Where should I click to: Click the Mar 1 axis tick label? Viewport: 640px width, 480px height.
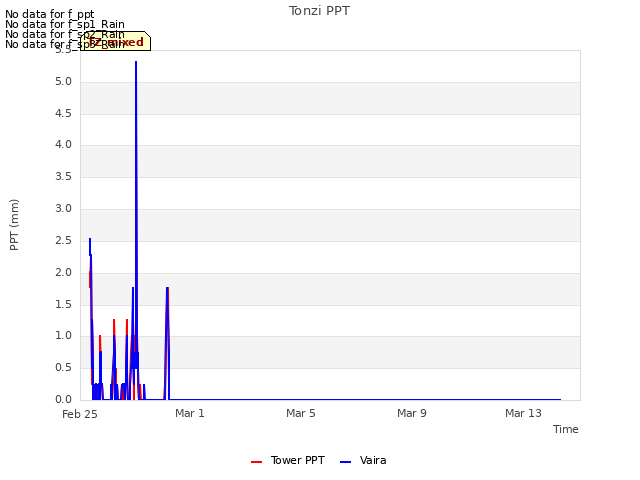[190, 413]
